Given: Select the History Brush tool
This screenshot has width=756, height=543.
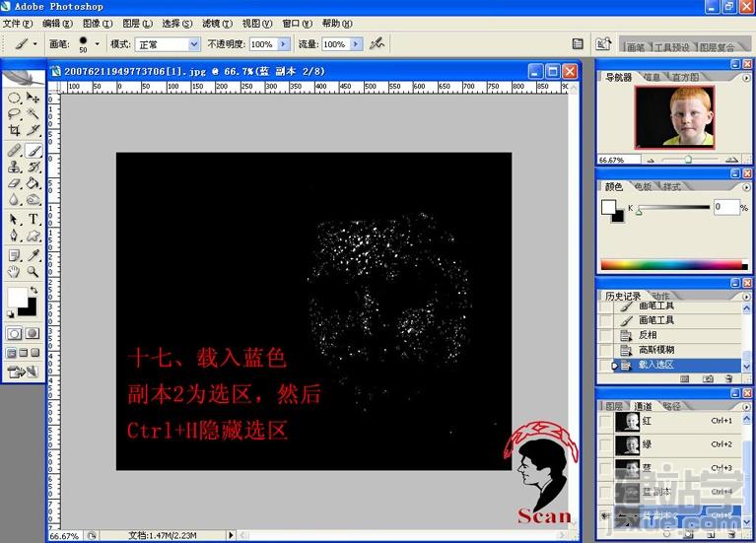Looking at the screenshot, I should coord(33,167).
